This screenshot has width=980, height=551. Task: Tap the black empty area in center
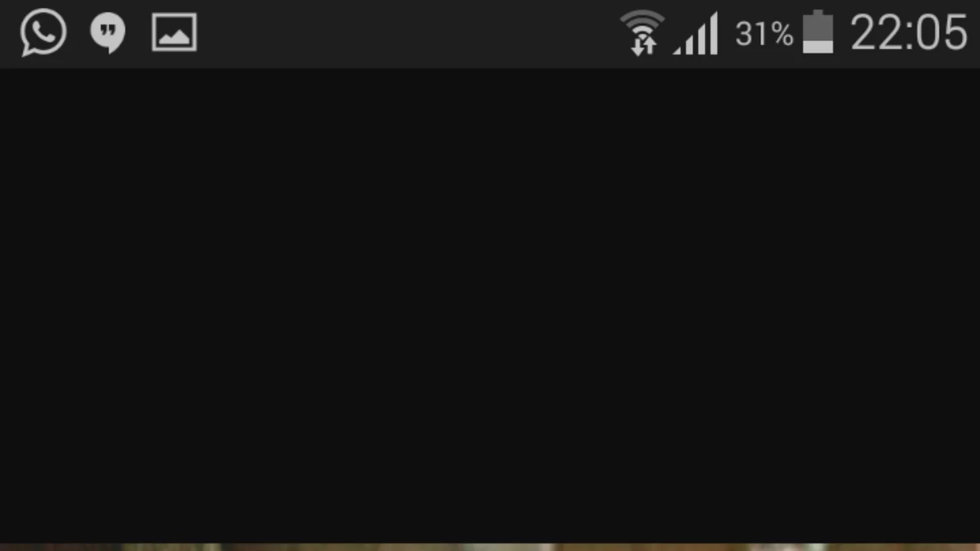(490, 304)
